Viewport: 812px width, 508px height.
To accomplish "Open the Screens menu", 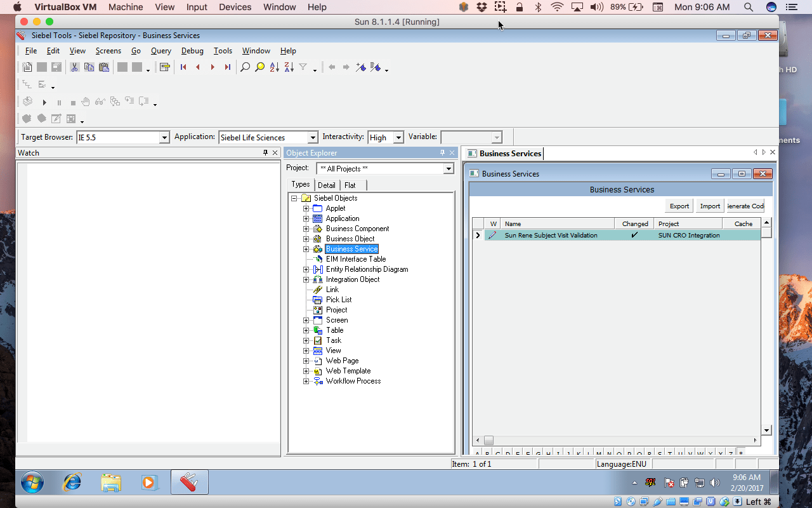I will (108, 51).
